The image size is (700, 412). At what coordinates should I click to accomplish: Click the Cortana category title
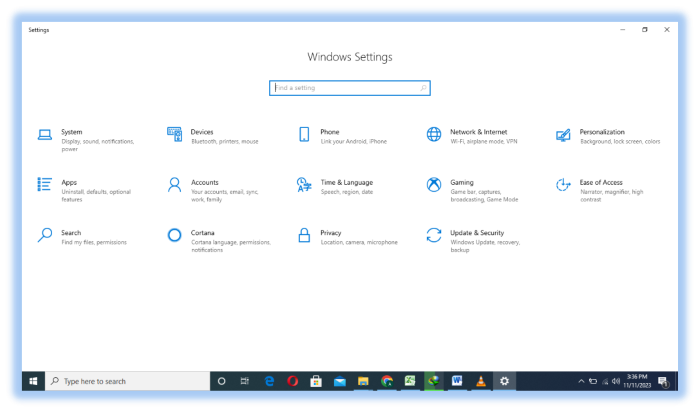[203, 233]
